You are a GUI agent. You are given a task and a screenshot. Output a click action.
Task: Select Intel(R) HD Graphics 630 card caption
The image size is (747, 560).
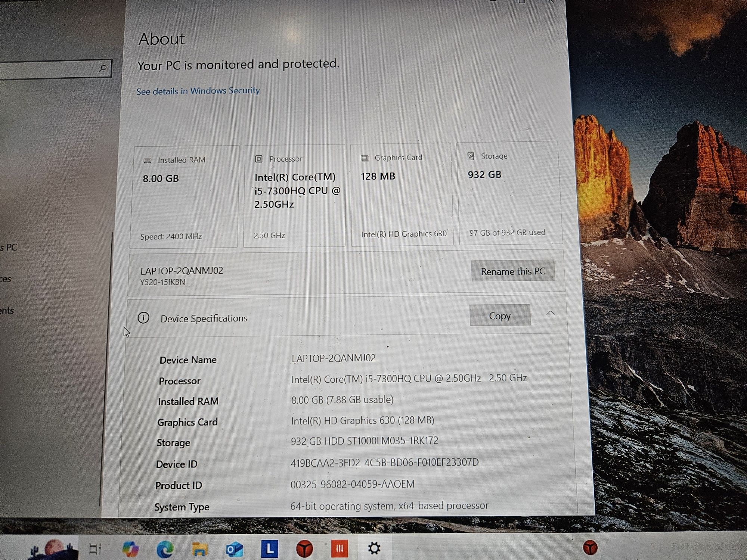pyautogui.click(x=404, y=234)
